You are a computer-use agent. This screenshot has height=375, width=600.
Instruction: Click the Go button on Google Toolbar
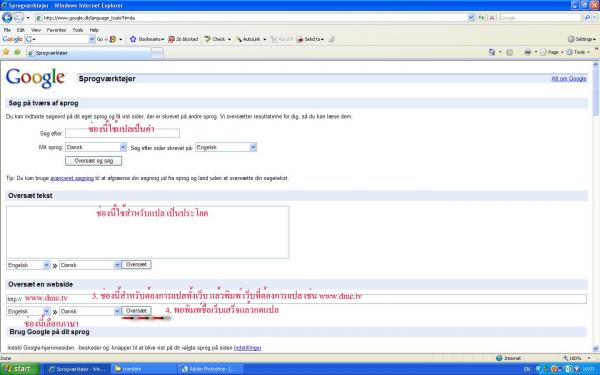pyautogui.click(x=100, y=39)
